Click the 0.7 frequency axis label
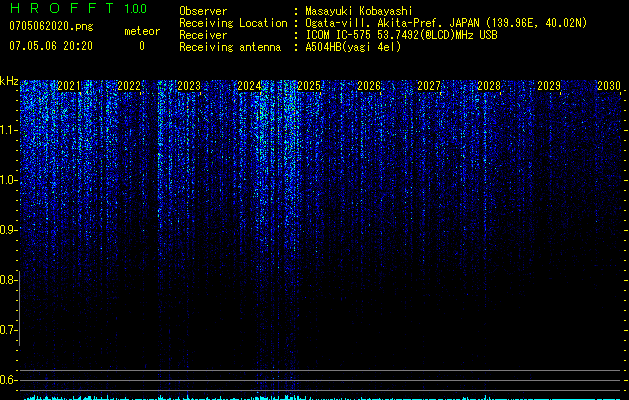Screen dimensions: 629x400 pos(8,330)
